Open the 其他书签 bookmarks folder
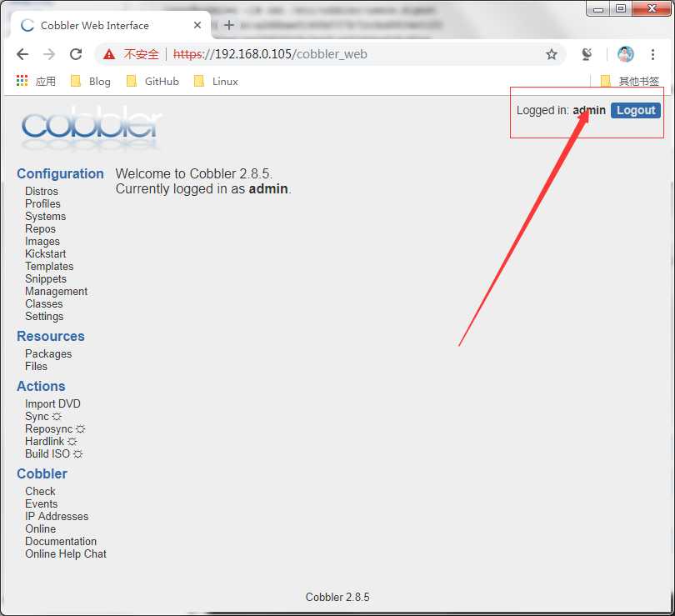The width and height of the screenshot is (675, 616). pos(630,81)
